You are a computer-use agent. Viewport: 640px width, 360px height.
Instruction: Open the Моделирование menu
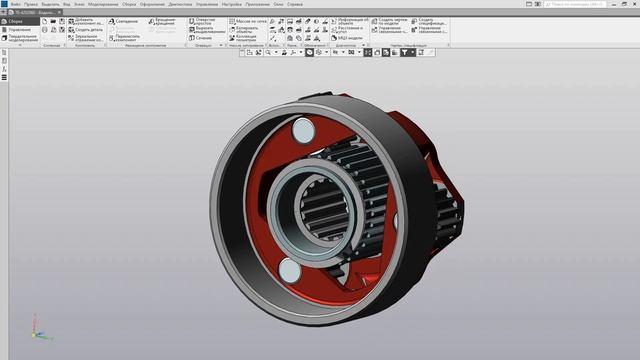(103, 4)
